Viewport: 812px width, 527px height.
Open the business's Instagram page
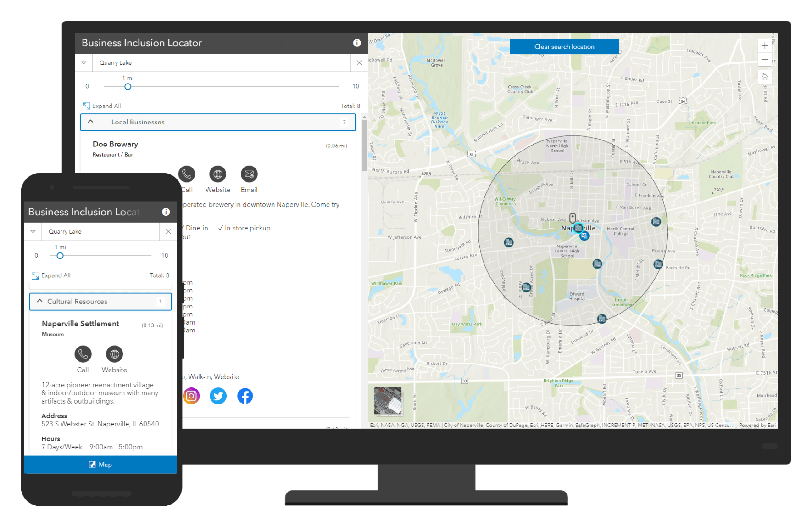(191, 395)
